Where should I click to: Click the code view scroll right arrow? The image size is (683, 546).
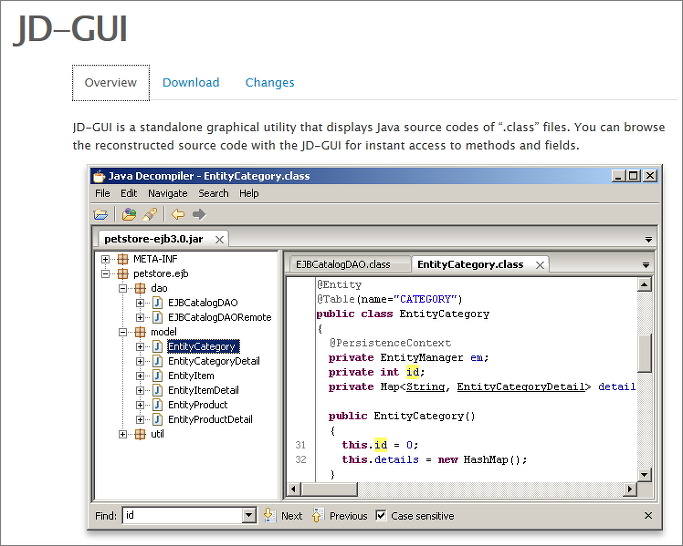click(x=629, y=489)
